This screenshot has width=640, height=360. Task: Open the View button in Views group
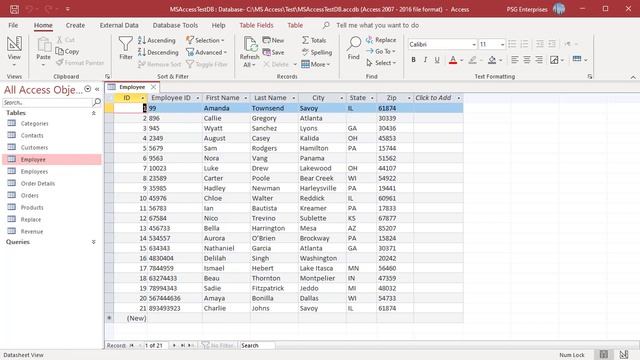pos(14,50)
